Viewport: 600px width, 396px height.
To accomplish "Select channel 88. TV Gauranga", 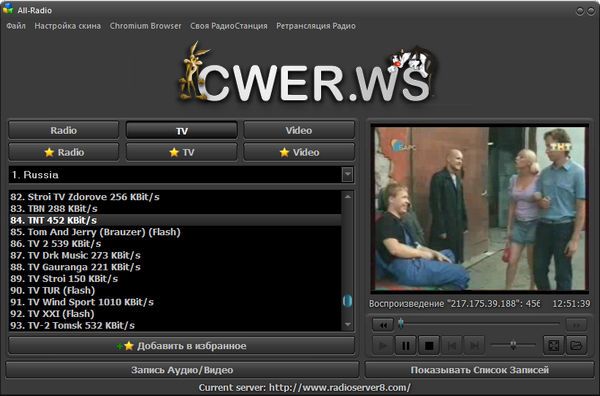I will point(175,267).
